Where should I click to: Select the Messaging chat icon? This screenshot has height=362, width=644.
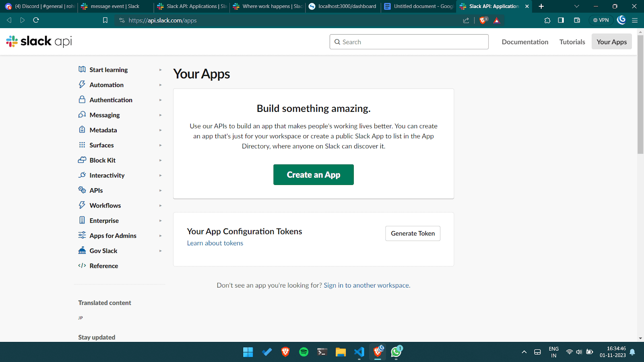point(82,115)
